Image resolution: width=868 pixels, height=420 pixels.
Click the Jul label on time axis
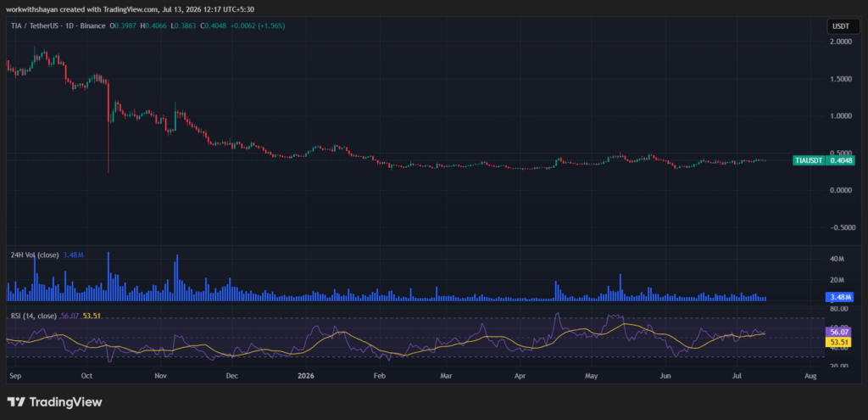pyautogui.click(x=737, y=376)
